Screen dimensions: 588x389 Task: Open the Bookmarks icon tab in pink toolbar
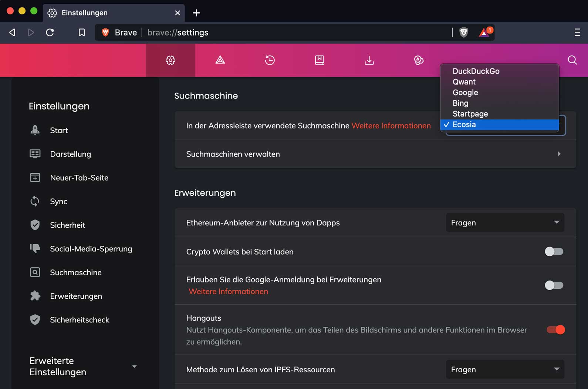tap(320, 60)
